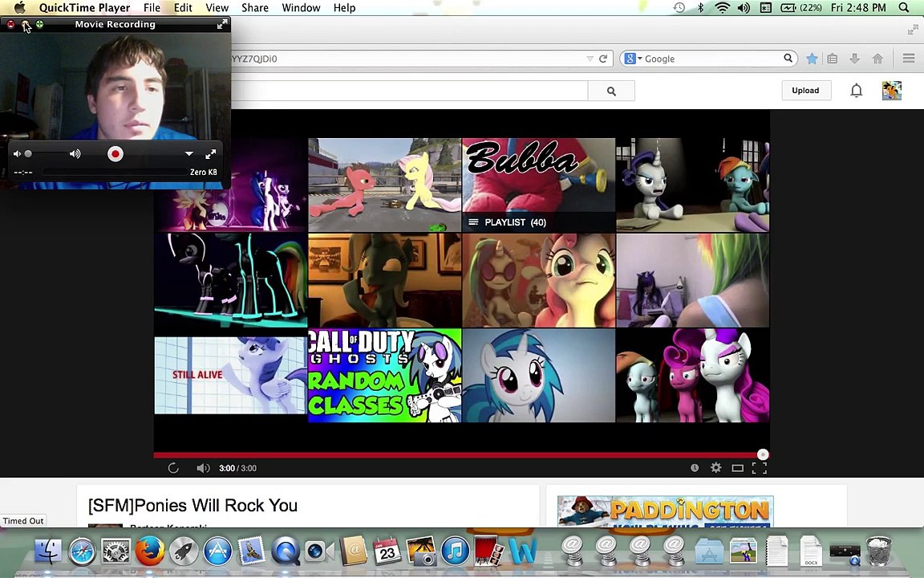Show bookmarks list icon in Firefox toolbar
The height and width of the screenshot is (578, 924).
[x=832, y=59]
